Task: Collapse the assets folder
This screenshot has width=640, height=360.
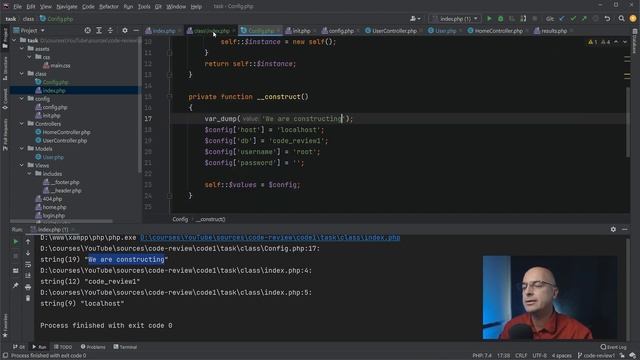Action: (x=22, y=49)
